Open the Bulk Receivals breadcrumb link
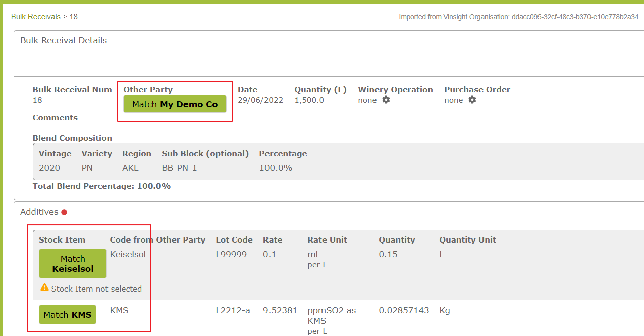Screen dimensions: 644x336 click(x=35, y=16)
